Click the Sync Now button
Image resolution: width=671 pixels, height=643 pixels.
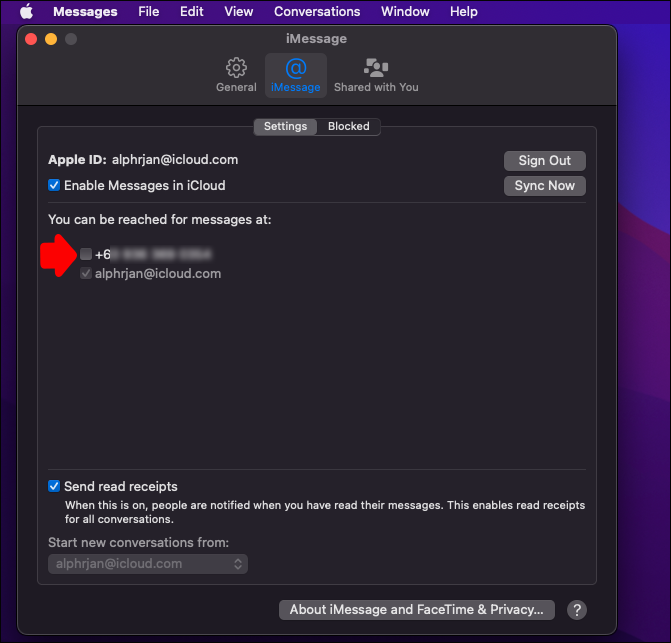544,186
